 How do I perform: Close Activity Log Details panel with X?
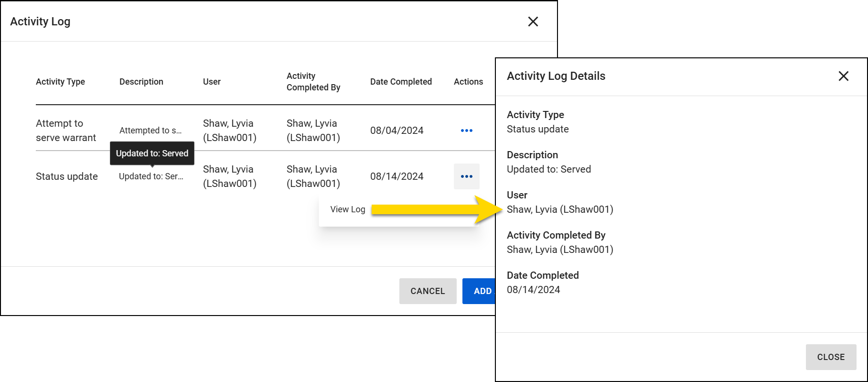coord(844,76)
